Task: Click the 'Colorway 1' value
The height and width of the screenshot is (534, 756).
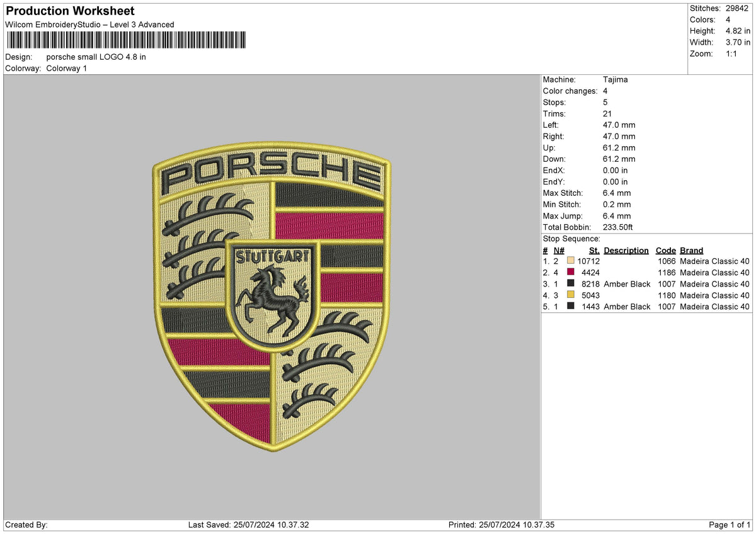Action: coord(67,68)
